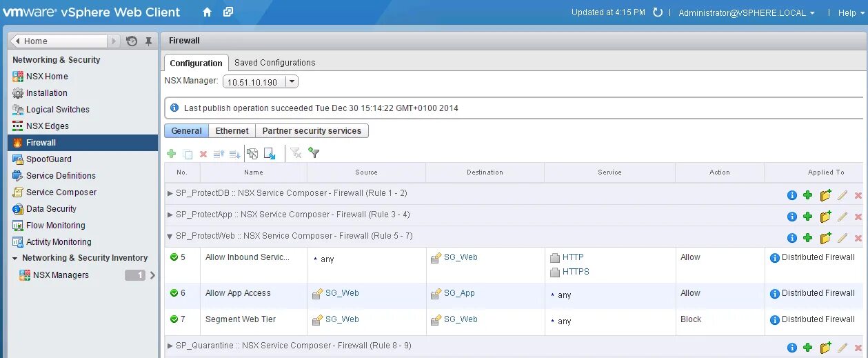This screenshot has height=358, width=868.
Task: Select Partner security services tab
Action: tap(312, 131)
